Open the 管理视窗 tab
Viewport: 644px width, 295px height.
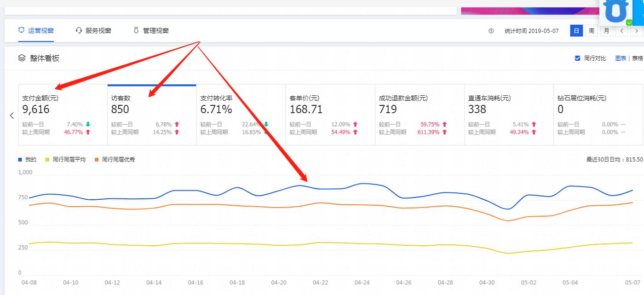155,30
